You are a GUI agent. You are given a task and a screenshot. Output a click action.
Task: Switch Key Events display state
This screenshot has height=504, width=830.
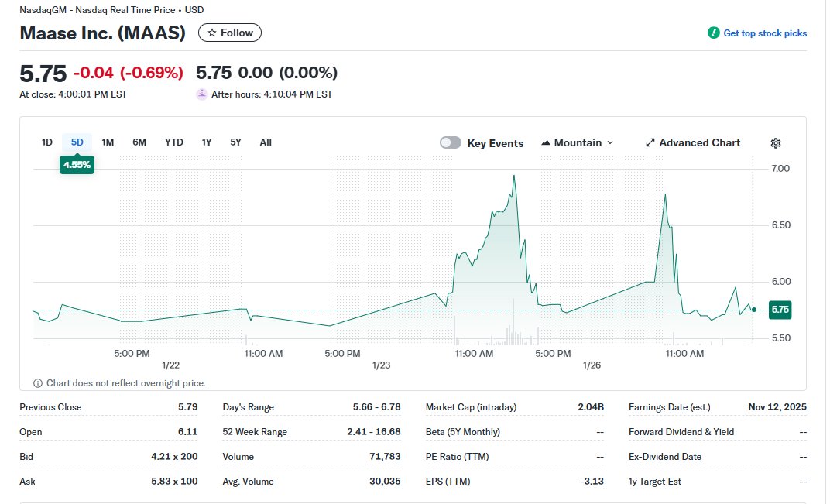pos(450,142)
